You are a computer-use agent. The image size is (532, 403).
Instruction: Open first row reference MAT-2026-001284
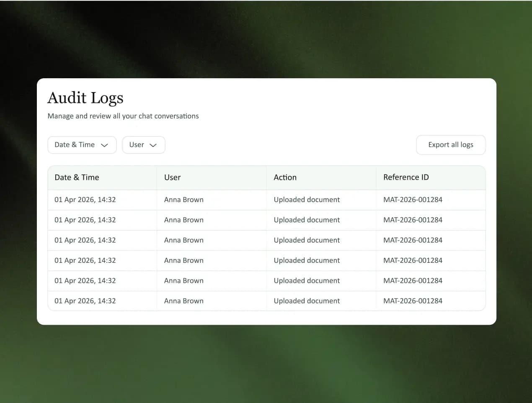(413, 200)
